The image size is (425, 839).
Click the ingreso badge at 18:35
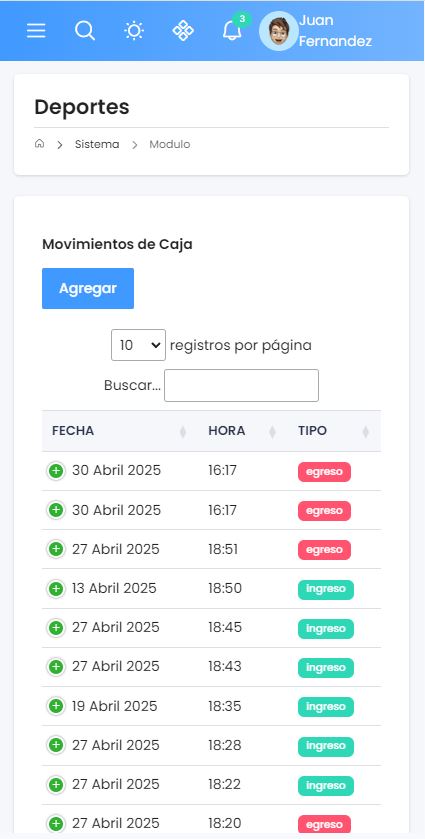point(326,707)
